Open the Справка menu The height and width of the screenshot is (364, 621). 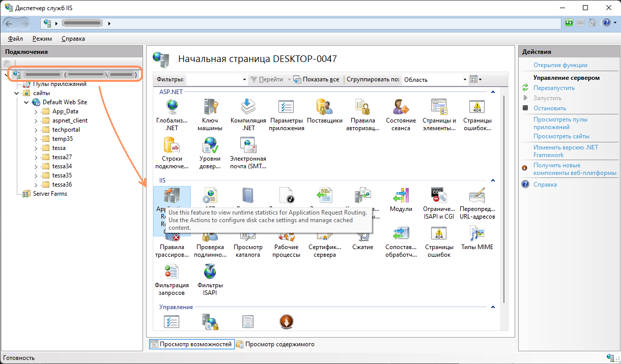click(x=73, y=39)
